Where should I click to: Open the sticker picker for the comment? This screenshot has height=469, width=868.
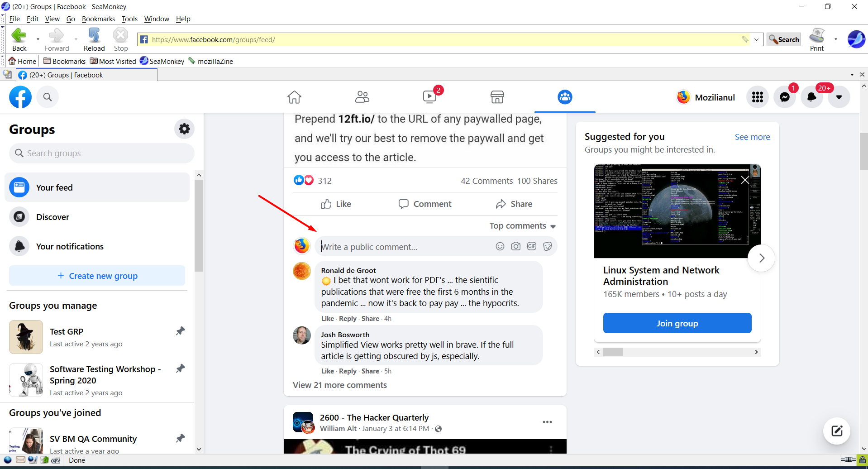(x=547, y=246)
